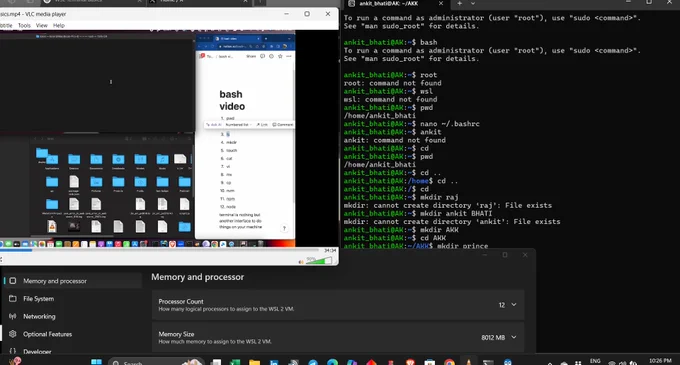Image resolution: width=680 pixels, height=365 pixels.
Task: Click the Memory and processor heading
Action: point(197,277)
